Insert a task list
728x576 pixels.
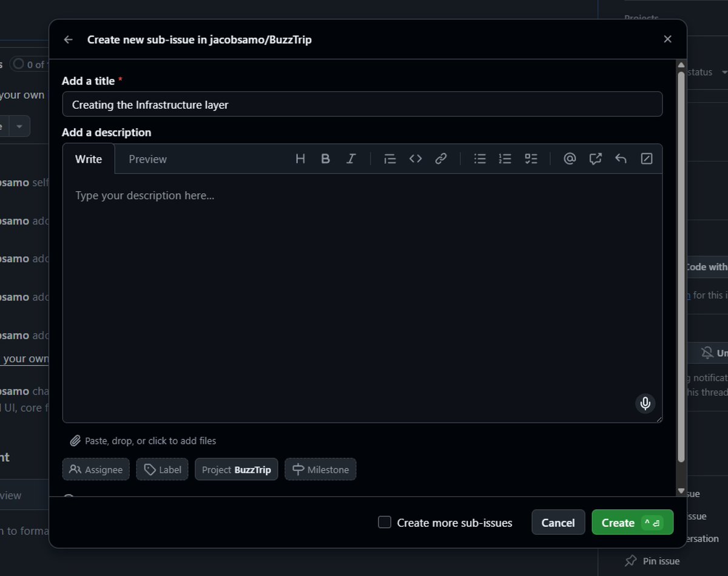coord(531,158)
